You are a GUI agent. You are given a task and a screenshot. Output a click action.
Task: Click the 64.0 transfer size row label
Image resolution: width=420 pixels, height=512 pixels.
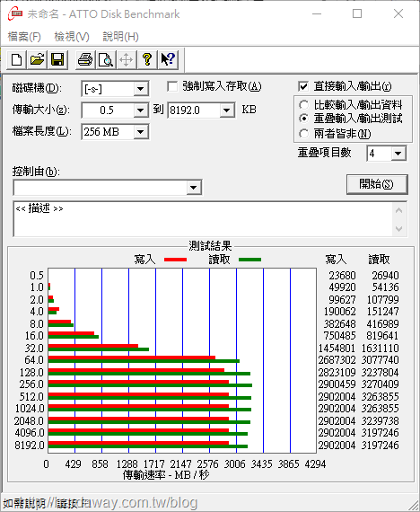coord(34,360)
